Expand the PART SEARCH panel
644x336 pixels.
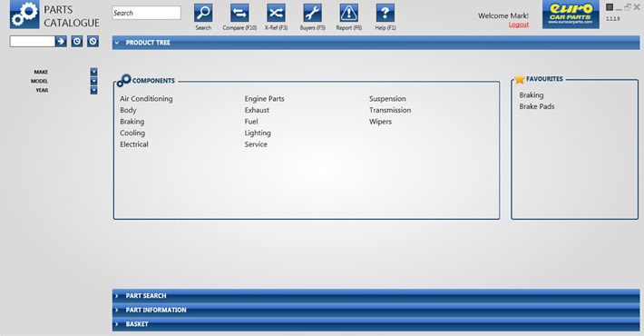376,296
